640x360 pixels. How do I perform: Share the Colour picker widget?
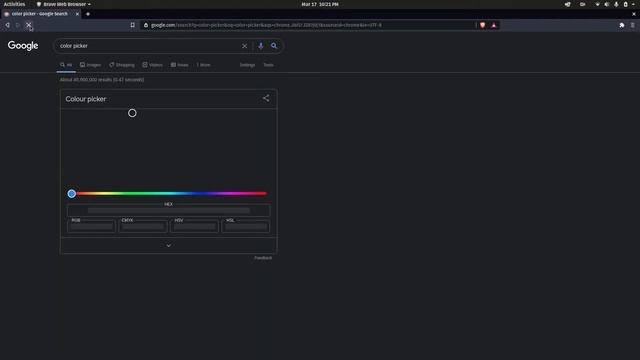pyautogui.click(x=266, y=98)
